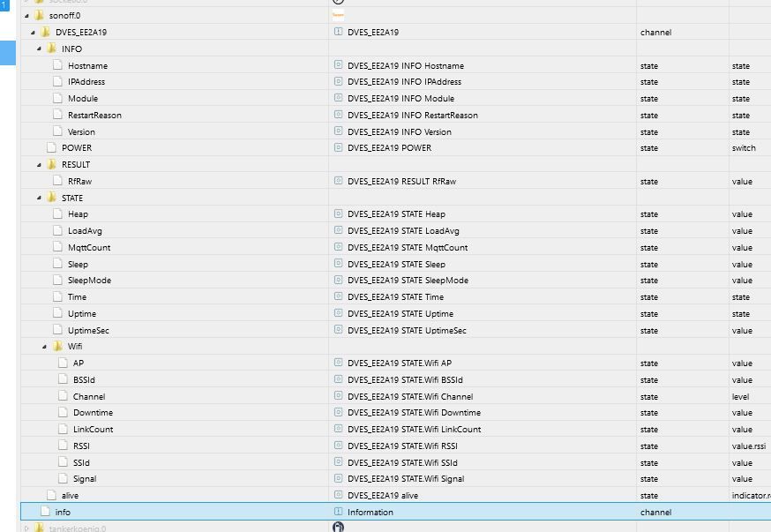
Task: Select the RestartReason tree item
Action: tap(95, 115)
